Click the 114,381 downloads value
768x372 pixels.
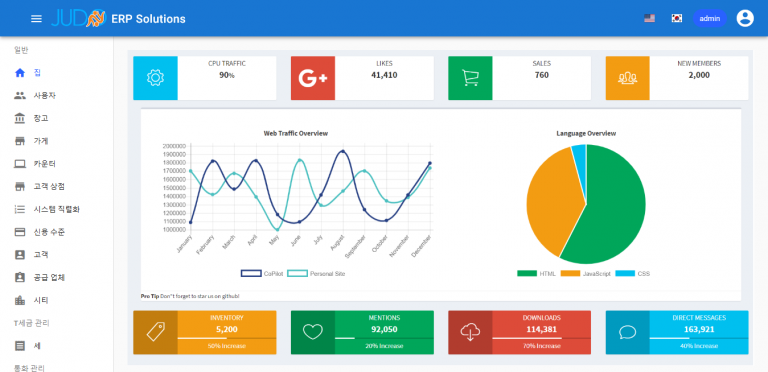541,329
